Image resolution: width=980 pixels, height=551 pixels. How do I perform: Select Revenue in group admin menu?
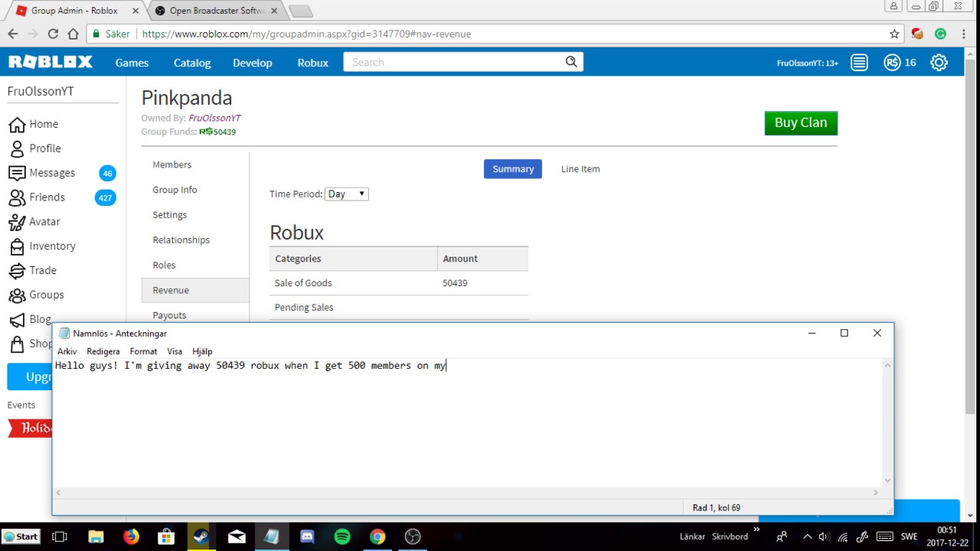coord(195,290)
